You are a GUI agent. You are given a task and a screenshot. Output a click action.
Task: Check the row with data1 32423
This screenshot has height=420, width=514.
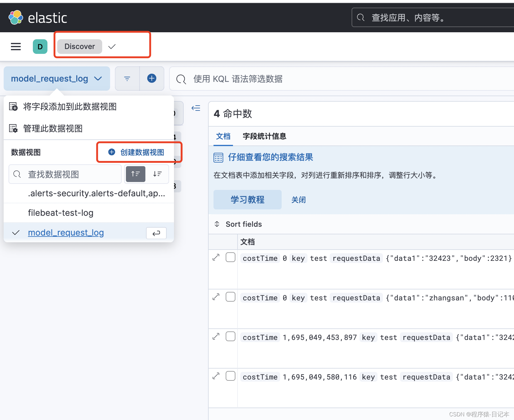pyautogui.click(x=231, y=257)
